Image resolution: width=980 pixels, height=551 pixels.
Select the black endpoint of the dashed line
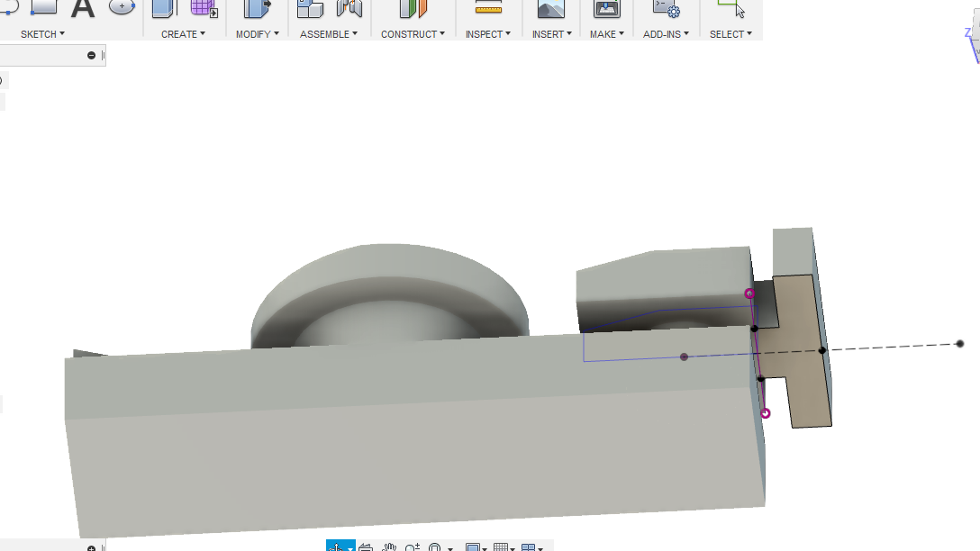pos(960,344)
